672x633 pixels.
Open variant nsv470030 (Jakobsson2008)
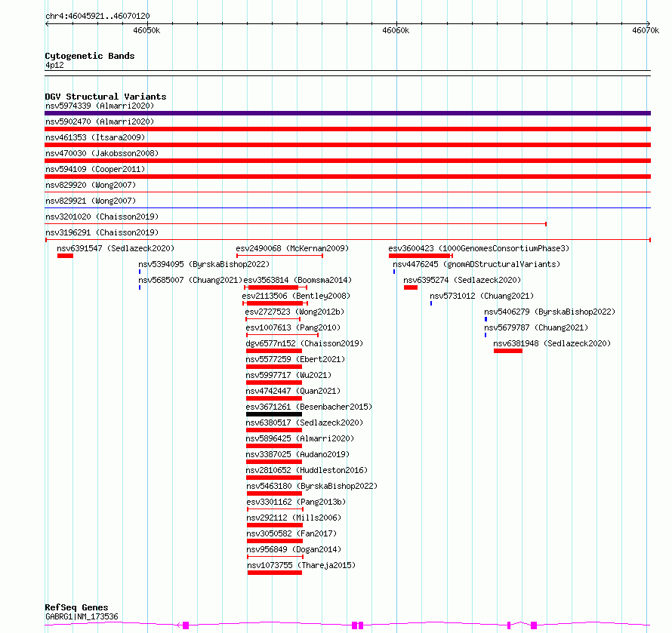point(102,153)
